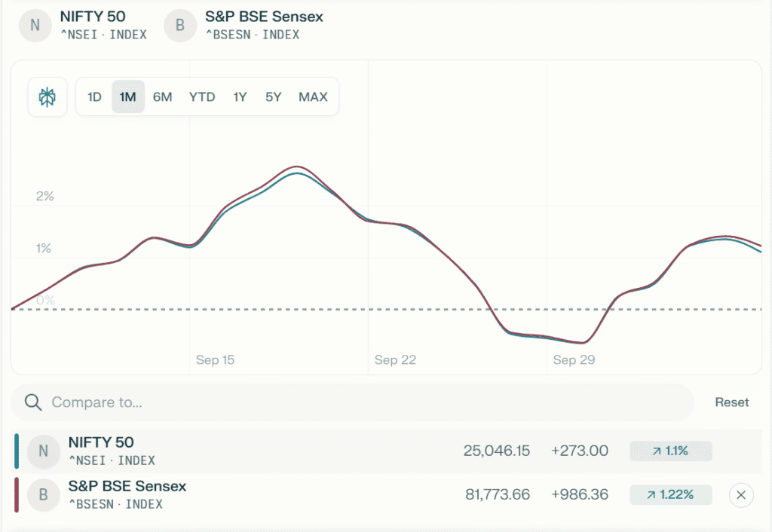The height and width of the screenshot is (532, 772).
Task: Click the Reset button
Action: pyautogui.click(x=731, y=402)
